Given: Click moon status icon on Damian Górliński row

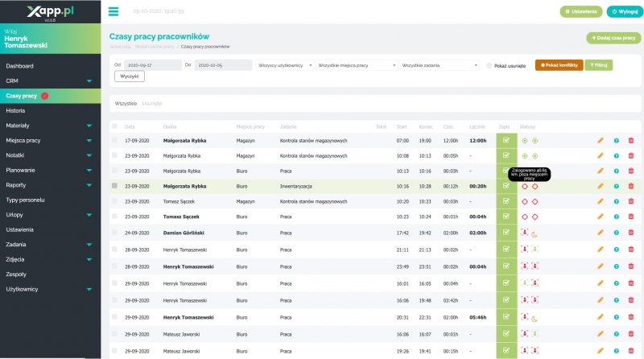Looking at the screenshot, I should coord(535,233).
